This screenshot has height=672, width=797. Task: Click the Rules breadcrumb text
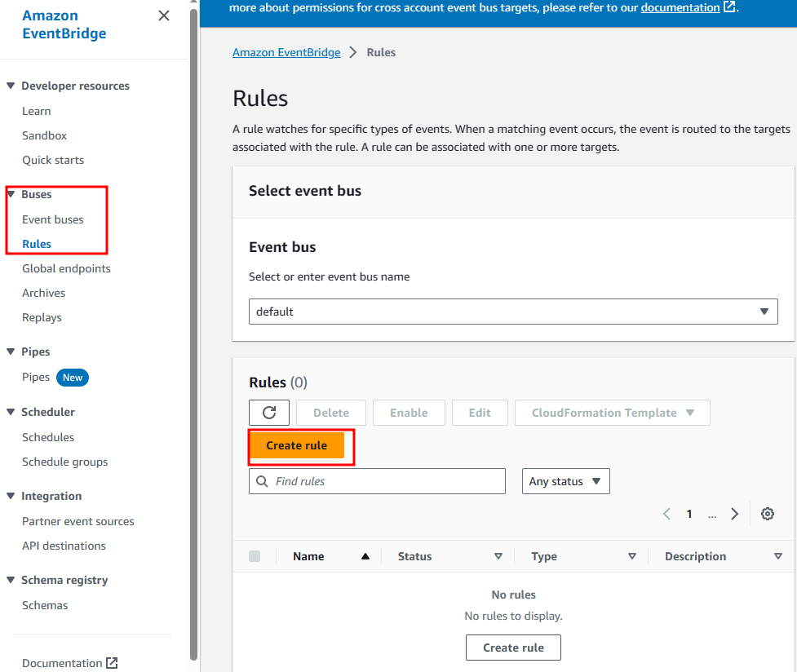(381, 52)
